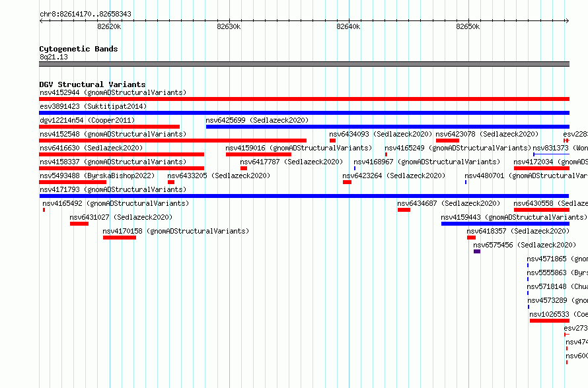588x388 pixels.
Task: Click the left arrow of the ruler
Action: [x=41, y=21]
